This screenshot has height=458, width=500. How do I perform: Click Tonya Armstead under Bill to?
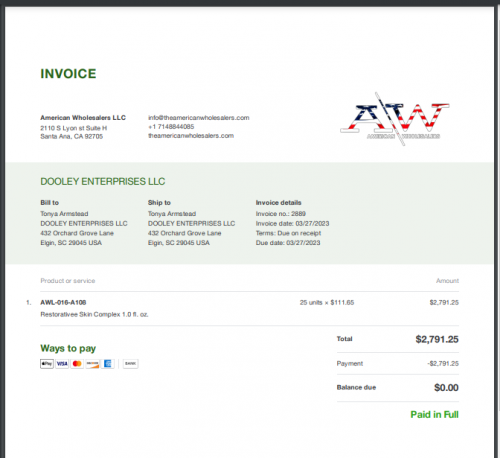coord(64,214)
